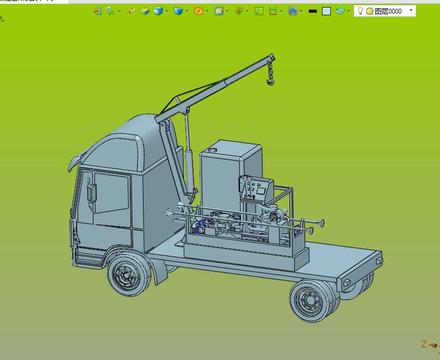Viewport: 440px width, 360px height.
Task: Click the blue globe icon in toolbar
Action: pos(293,11)
